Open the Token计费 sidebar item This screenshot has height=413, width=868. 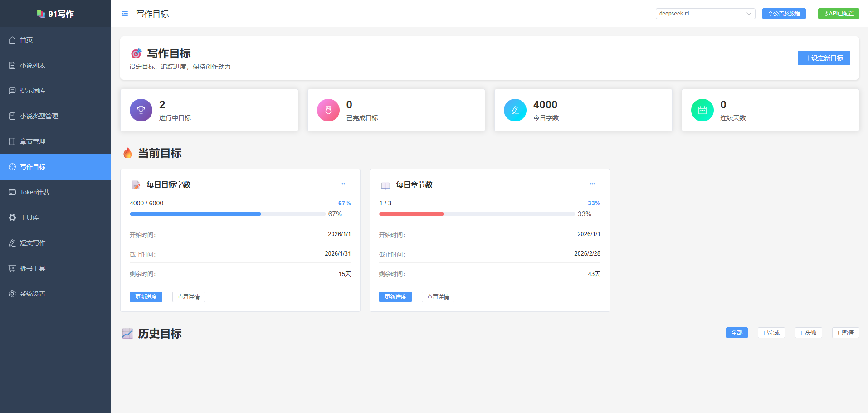point(34,192)
